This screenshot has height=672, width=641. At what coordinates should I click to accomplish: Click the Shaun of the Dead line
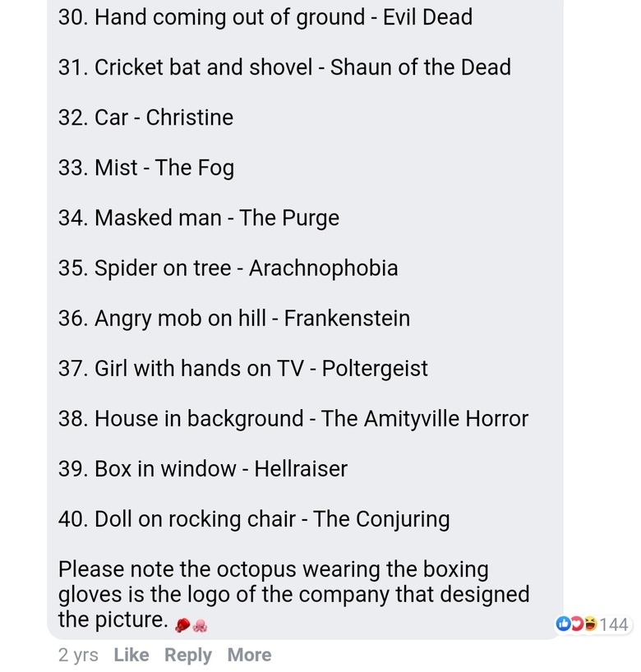click(284, 67)
